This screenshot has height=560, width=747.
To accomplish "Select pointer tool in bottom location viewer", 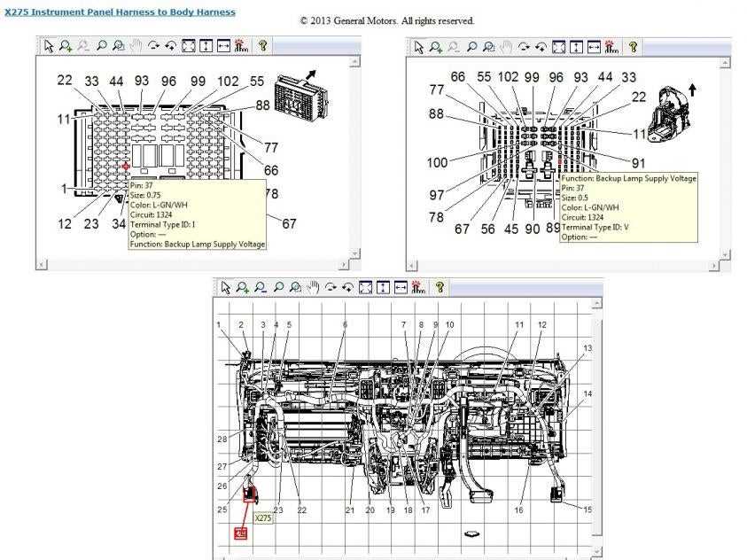I will [x=226, y=288].
